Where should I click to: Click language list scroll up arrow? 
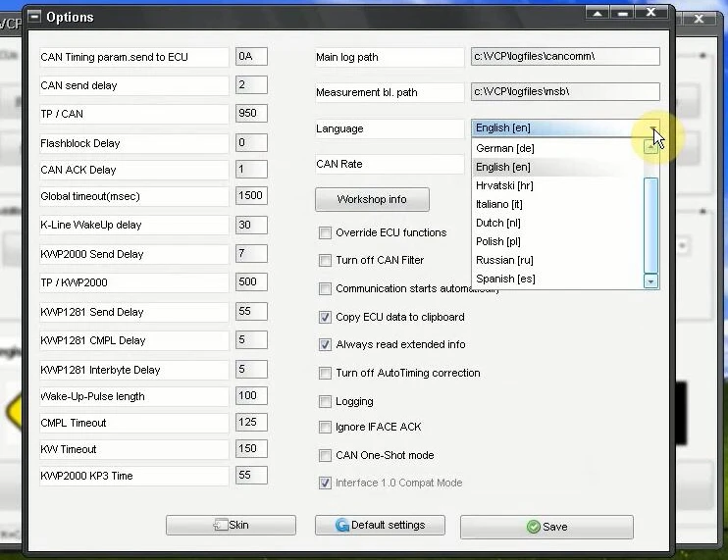(x=650, y=147)
